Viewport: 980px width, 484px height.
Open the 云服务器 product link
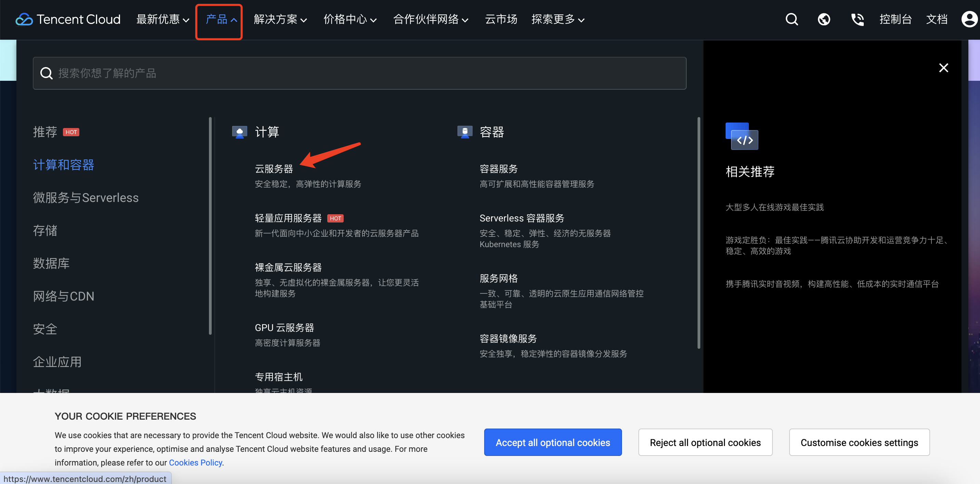(274, 169)
